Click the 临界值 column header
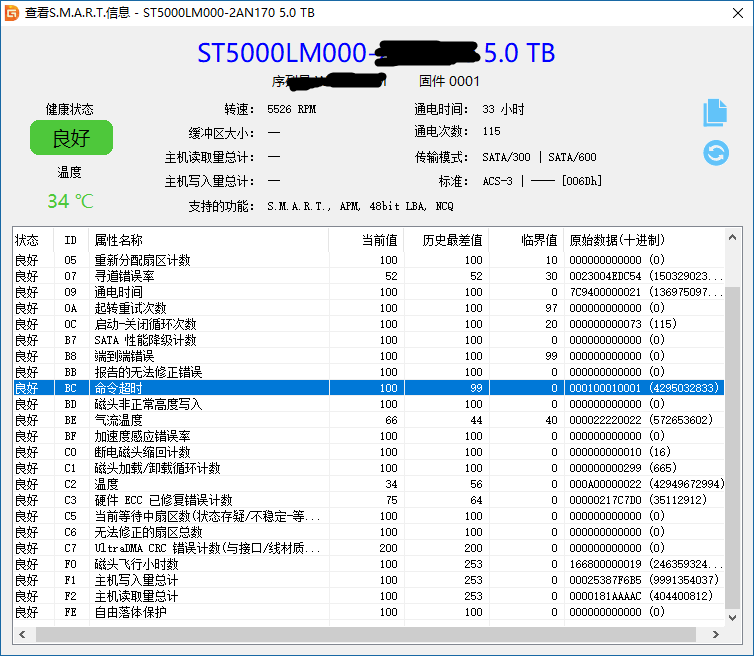The width and height of the screenshot is (754, 656). pos(527,240)
